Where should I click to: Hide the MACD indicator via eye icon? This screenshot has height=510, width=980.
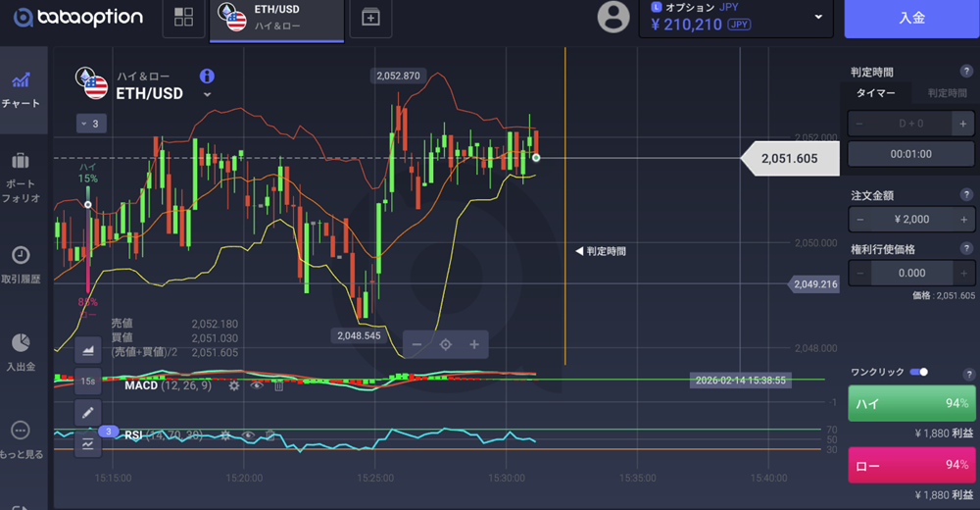coord(257,385)
